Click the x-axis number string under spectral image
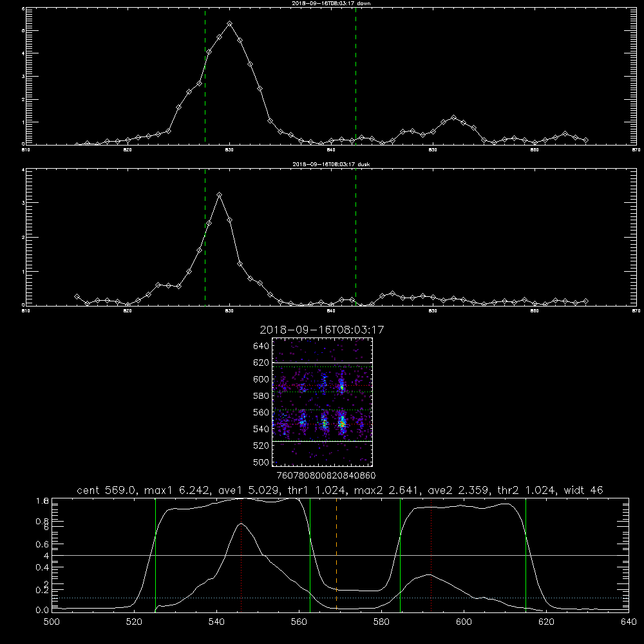644x644 pixels. point(327,475)
